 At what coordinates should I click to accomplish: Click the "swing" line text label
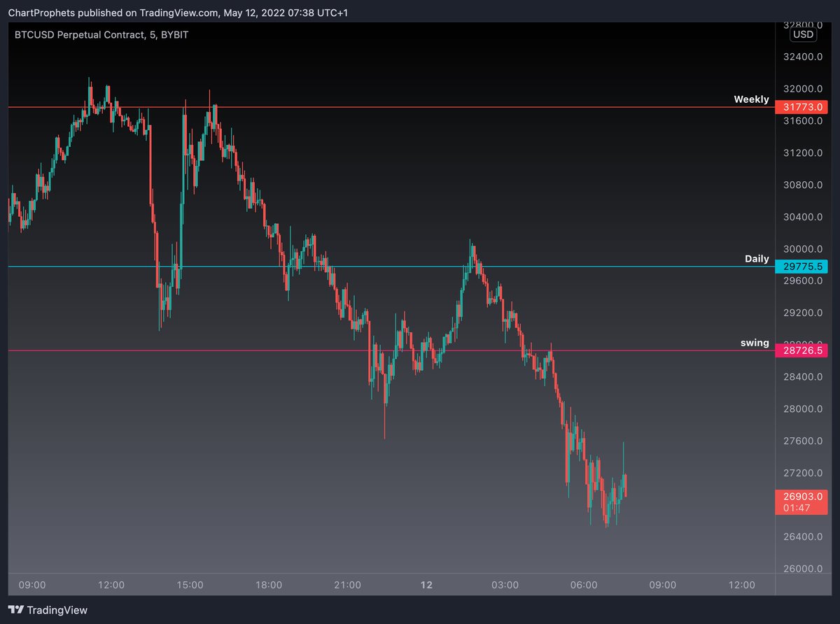pos(755,343)
